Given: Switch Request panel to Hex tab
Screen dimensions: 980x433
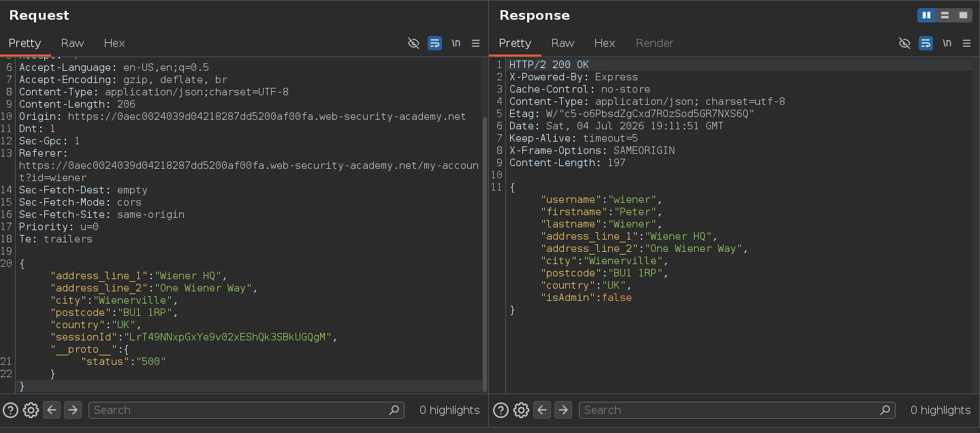Looking at the screenshot, I should click(114, 43).
